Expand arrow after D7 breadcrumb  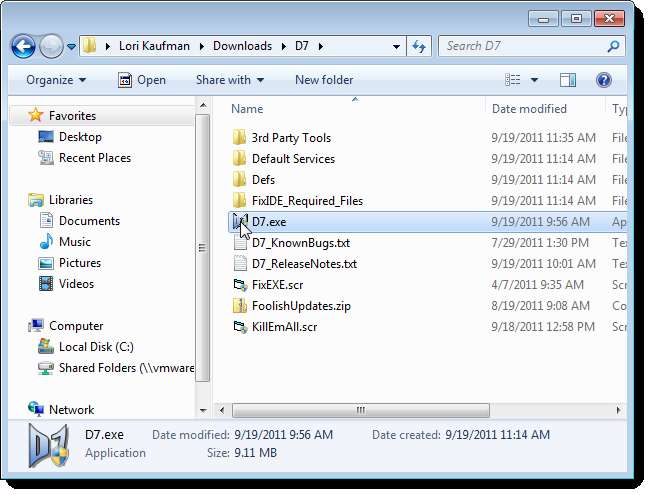coord(321,46)
